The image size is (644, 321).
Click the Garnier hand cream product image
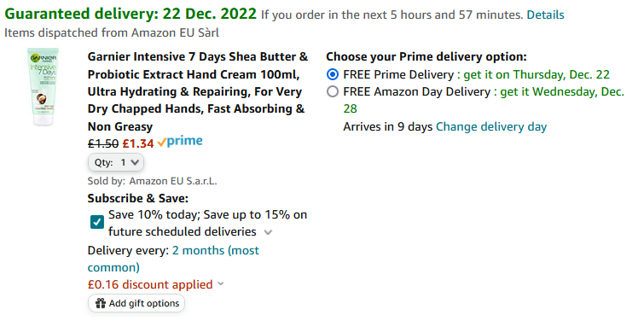tap(44, 87)
